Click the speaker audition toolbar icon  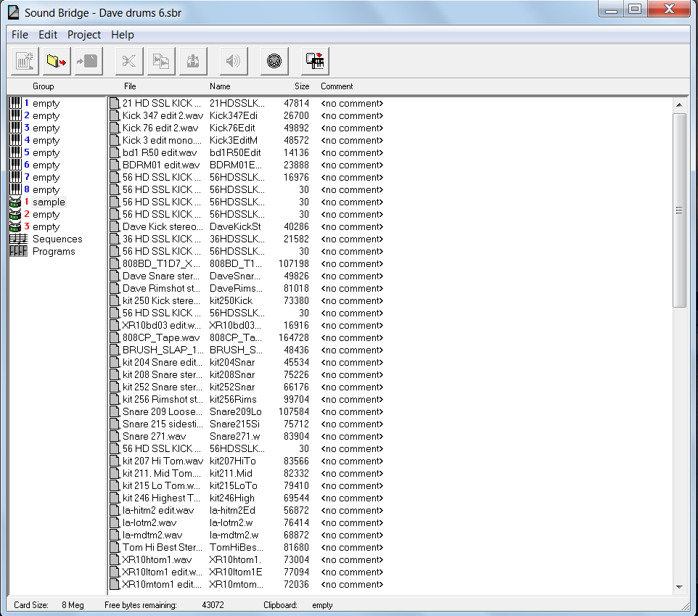coord(233,62)
